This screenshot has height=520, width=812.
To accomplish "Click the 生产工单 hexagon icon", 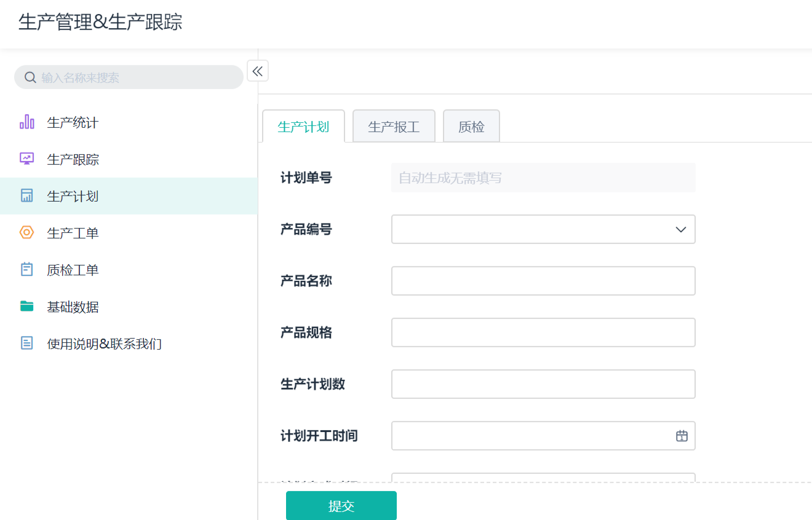I will point(26,233).
